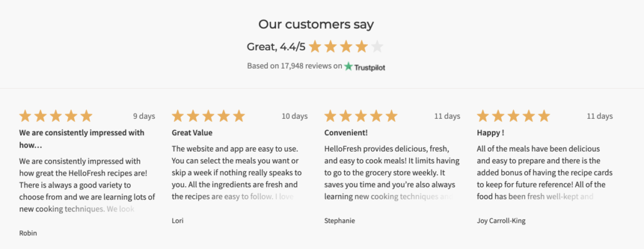Click reviewer name Lori
The height and width of the screenshot is (249, 644).
pos(177,221)
